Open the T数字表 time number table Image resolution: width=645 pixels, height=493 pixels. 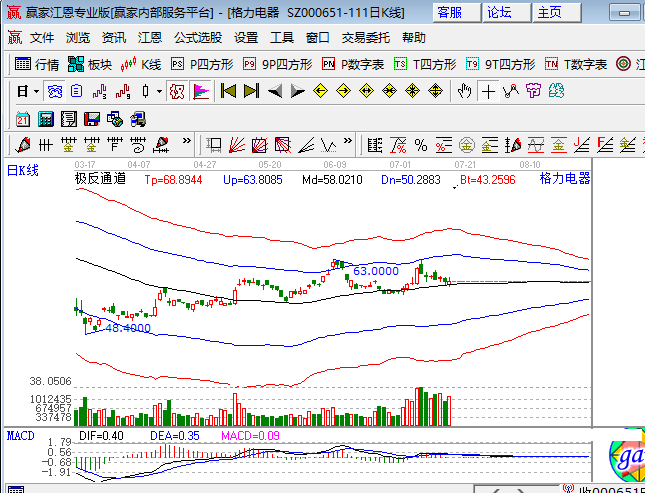[x=576, y=64]
